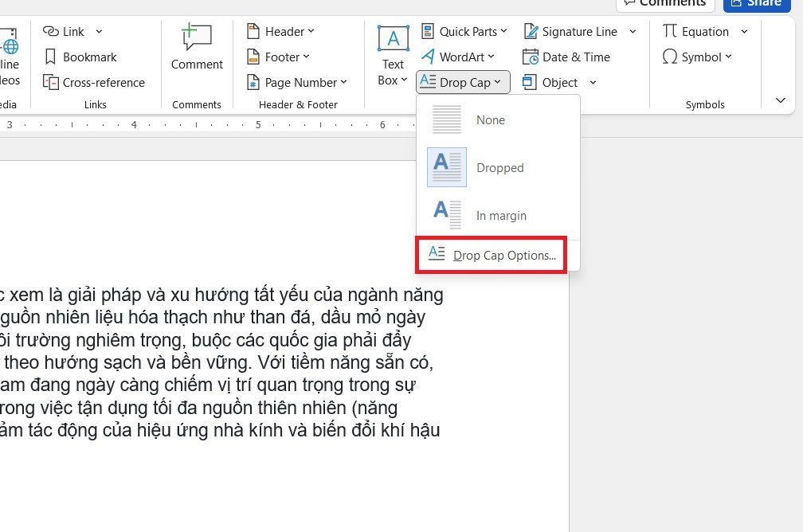Open the Symbol dropdown
Screen dimensions: 803x532
click(x=697, y=57)
